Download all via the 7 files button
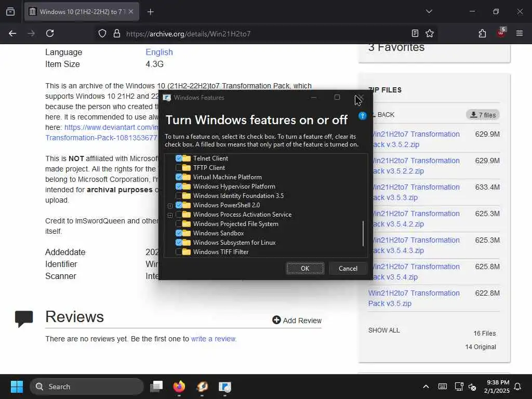Viewport: 532px width, 399px height. [483, 115]
